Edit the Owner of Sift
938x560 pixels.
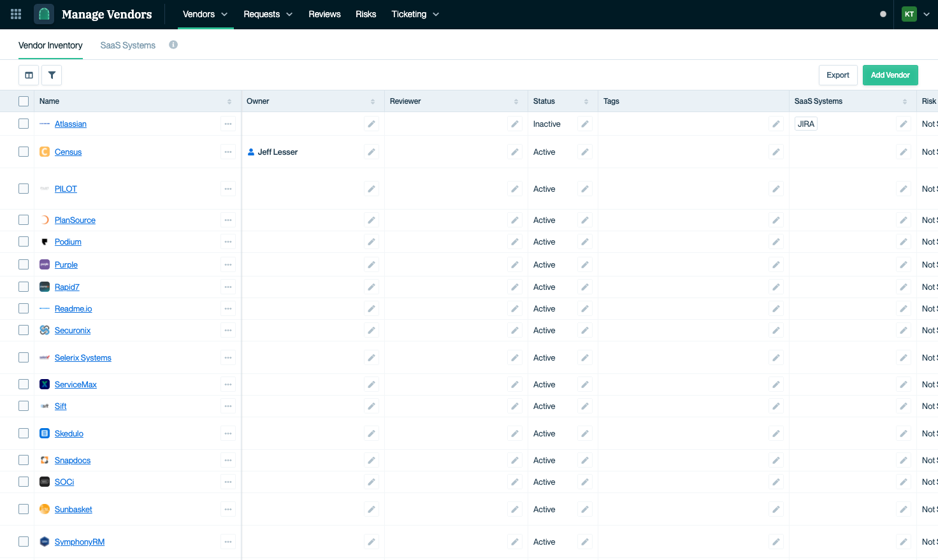(x=372, y=406)
